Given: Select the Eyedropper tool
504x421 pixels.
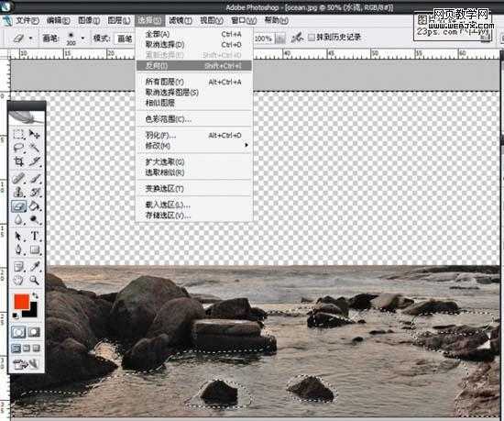Looking at the screenshot, I should click(x=35, y=267).
